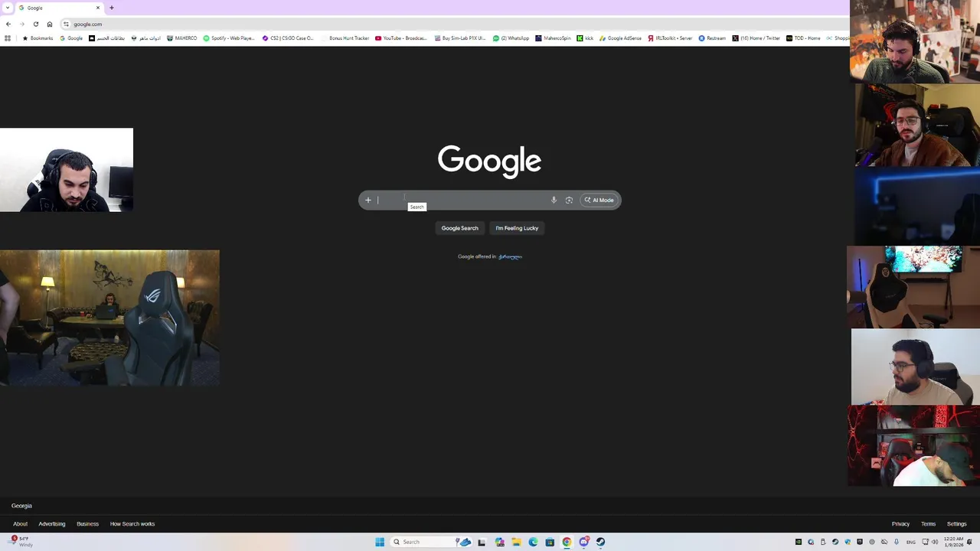Image resolution: width=980 pixels, height=551 pixels.
Task: Open the Bookmarks folder
Action: 38,38
